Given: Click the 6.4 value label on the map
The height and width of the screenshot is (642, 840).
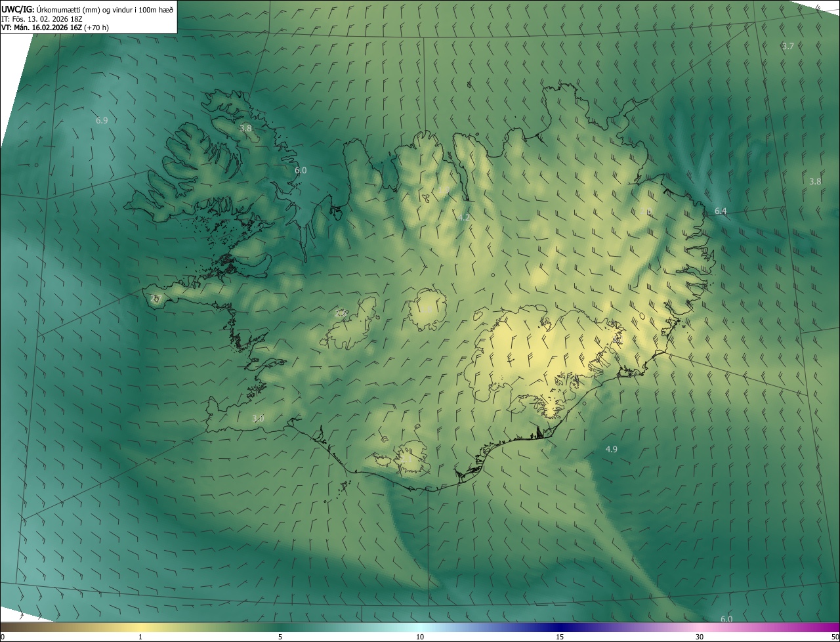Looking at the screenshot, I should [x=721, y=211].
